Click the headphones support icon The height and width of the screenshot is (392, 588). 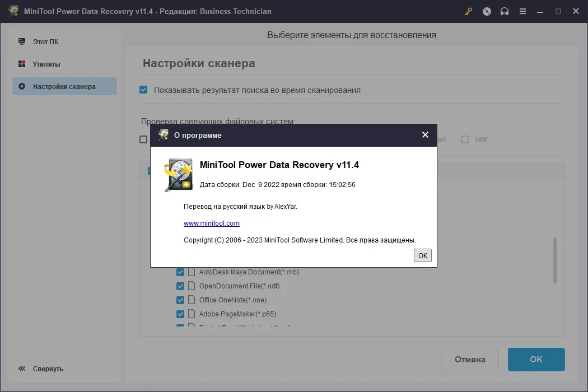(x=505, y=12)
